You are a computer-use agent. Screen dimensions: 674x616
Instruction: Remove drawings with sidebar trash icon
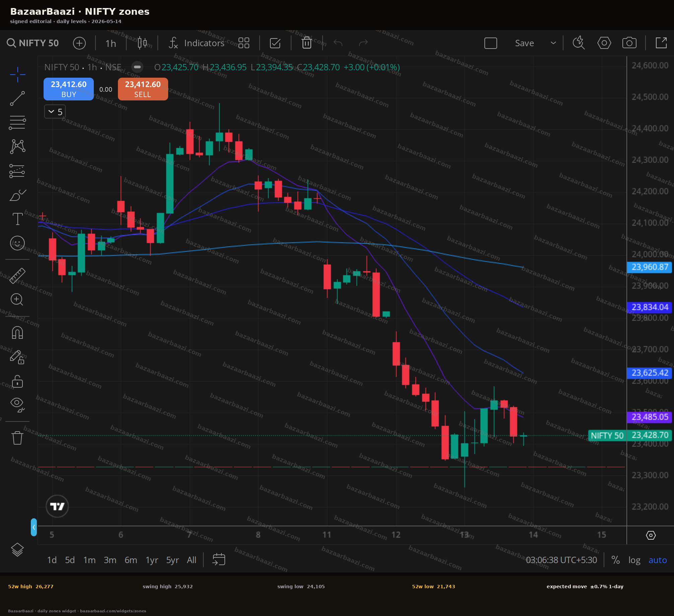[x=17, y=438]
